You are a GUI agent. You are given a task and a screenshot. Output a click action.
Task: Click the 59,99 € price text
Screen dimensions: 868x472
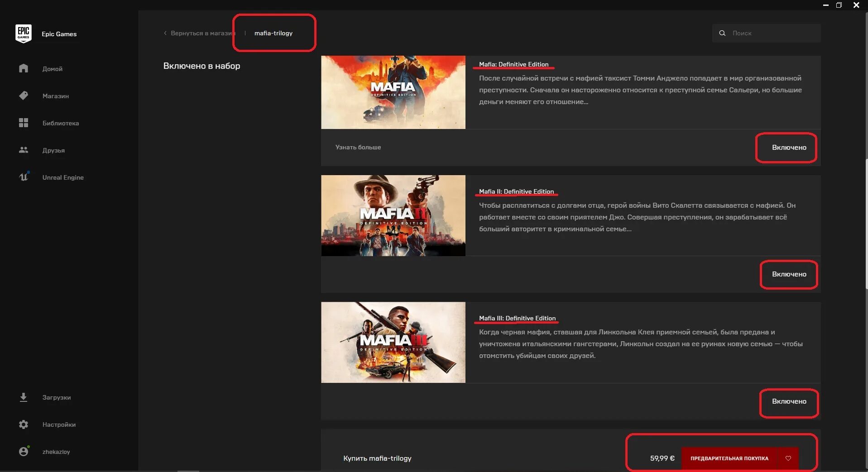[662, 458]
